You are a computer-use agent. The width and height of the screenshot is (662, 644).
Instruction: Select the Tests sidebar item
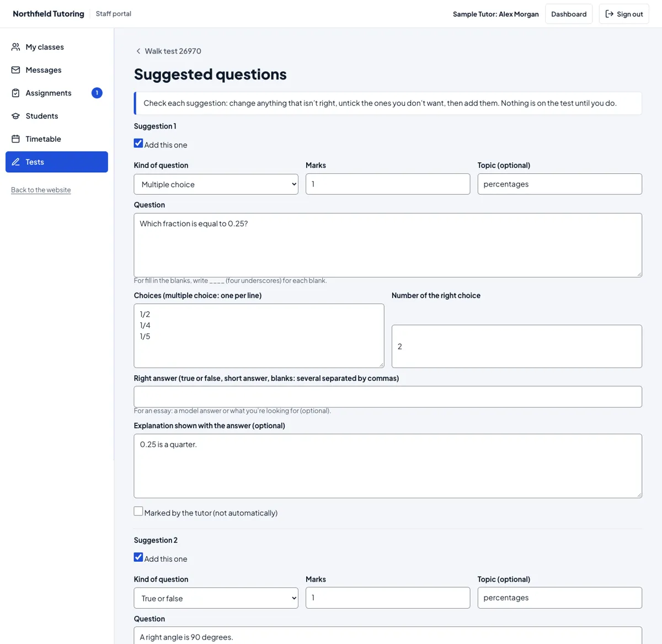pyautogui.click(x=57, y=162)
